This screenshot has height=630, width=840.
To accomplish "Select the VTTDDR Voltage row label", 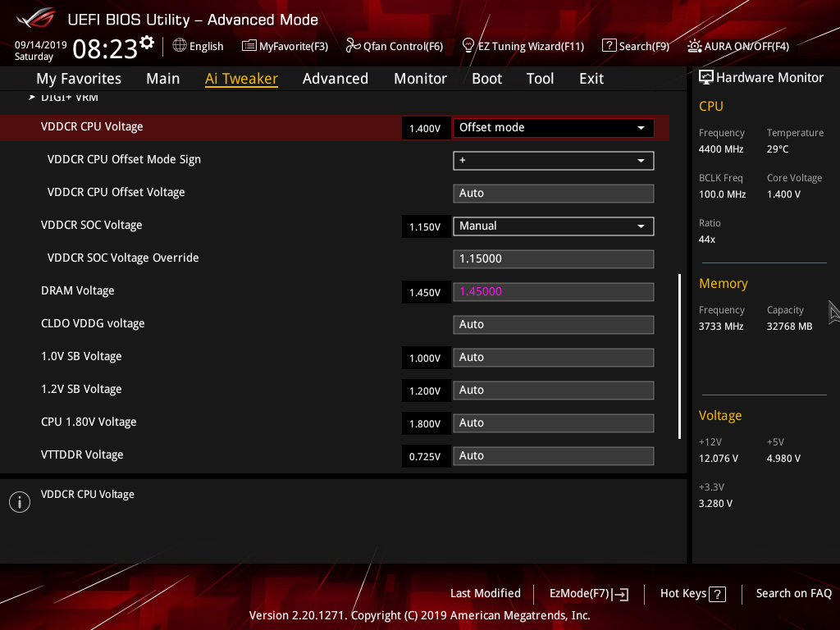I will tap(82, 454).
